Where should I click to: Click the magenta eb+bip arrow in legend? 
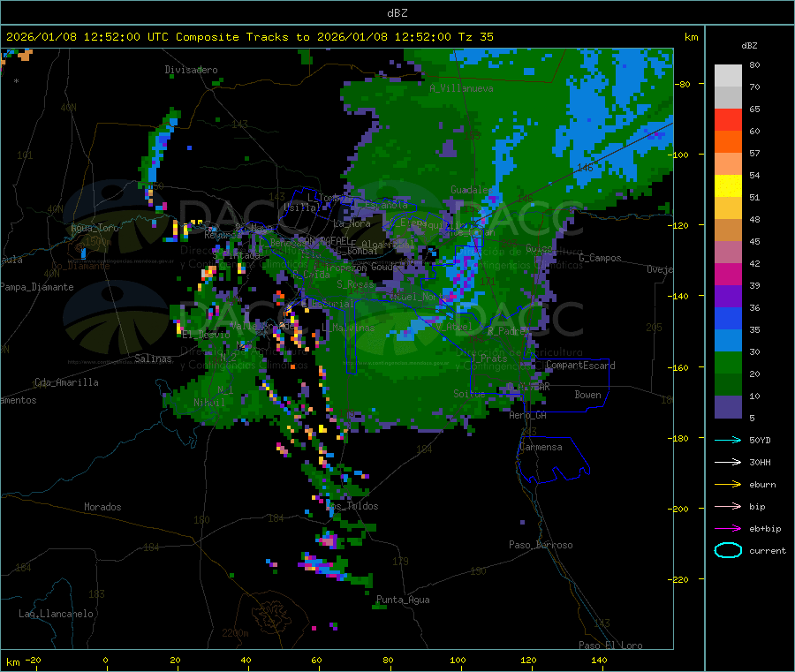click(x=728, y=529)
